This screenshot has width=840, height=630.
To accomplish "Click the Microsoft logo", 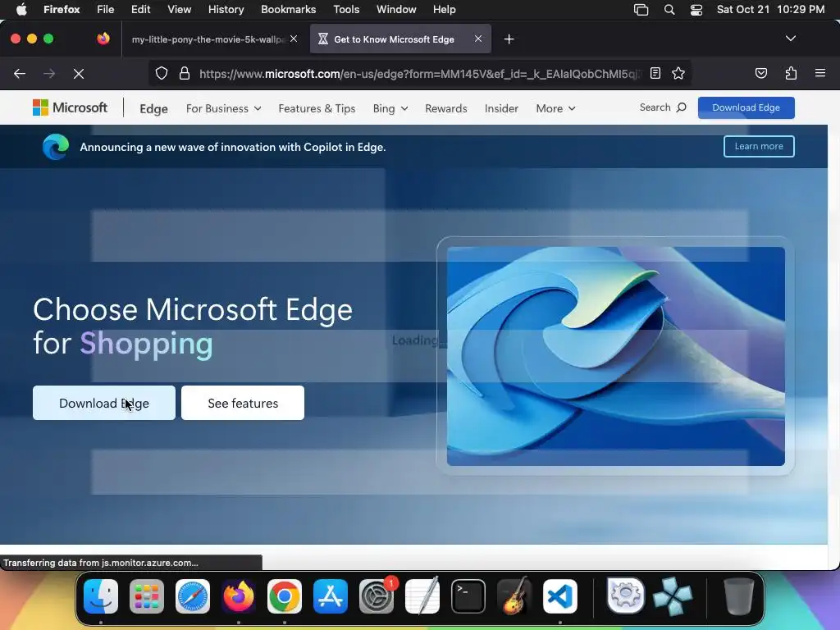I will (71, 107).
